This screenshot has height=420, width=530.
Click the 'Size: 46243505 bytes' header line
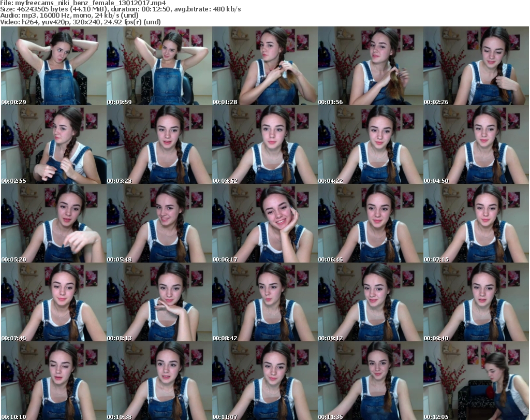click(120, 9)
